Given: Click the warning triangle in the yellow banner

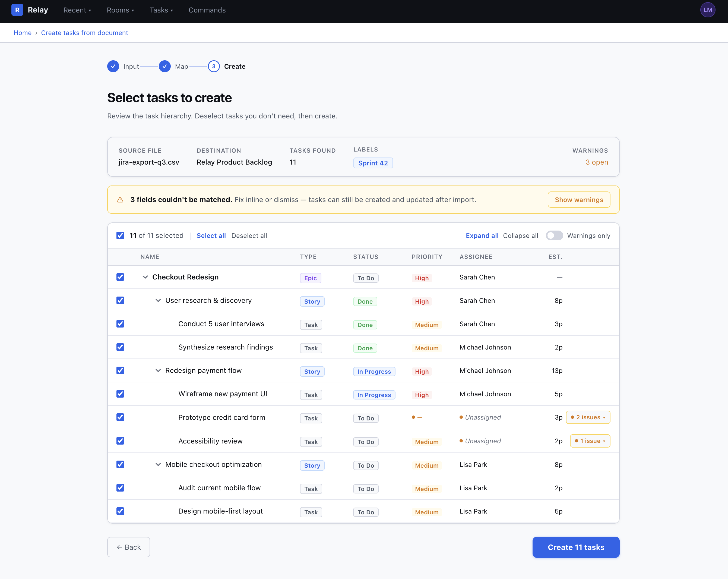Looking at the screenshot, I should click(x=120, y=200).
